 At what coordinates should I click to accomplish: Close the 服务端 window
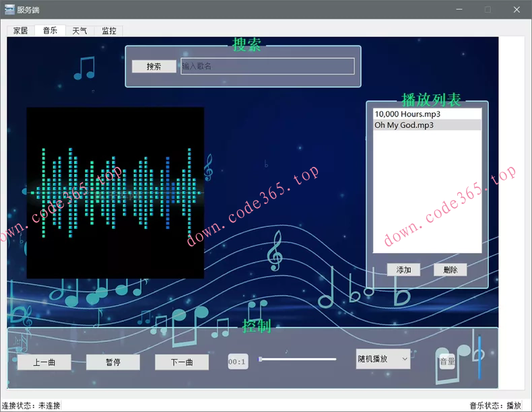pyautogui.click(x=517, y=9)
